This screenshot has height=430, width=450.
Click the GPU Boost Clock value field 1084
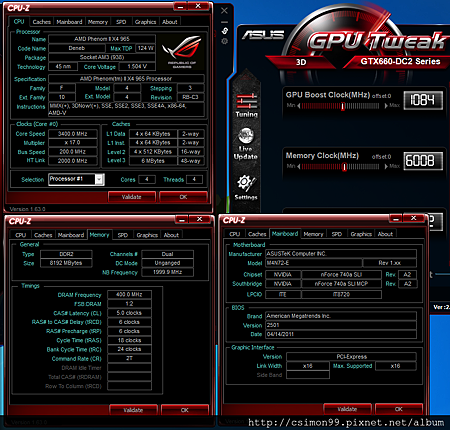423,100
